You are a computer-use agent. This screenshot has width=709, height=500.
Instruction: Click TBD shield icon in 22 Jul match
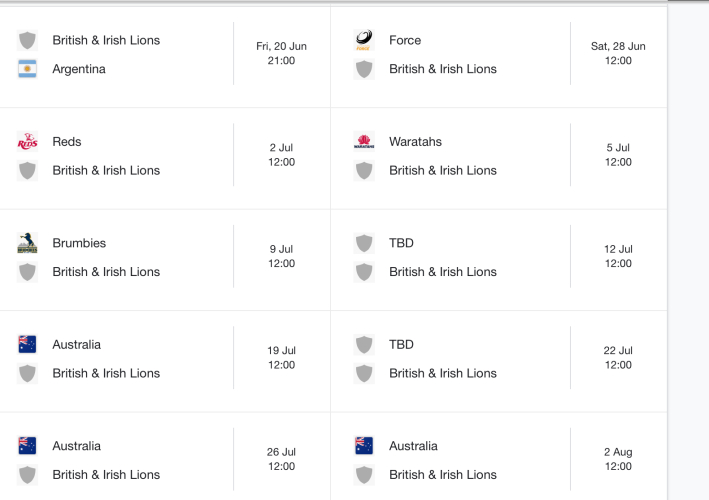tap(364, 345)
